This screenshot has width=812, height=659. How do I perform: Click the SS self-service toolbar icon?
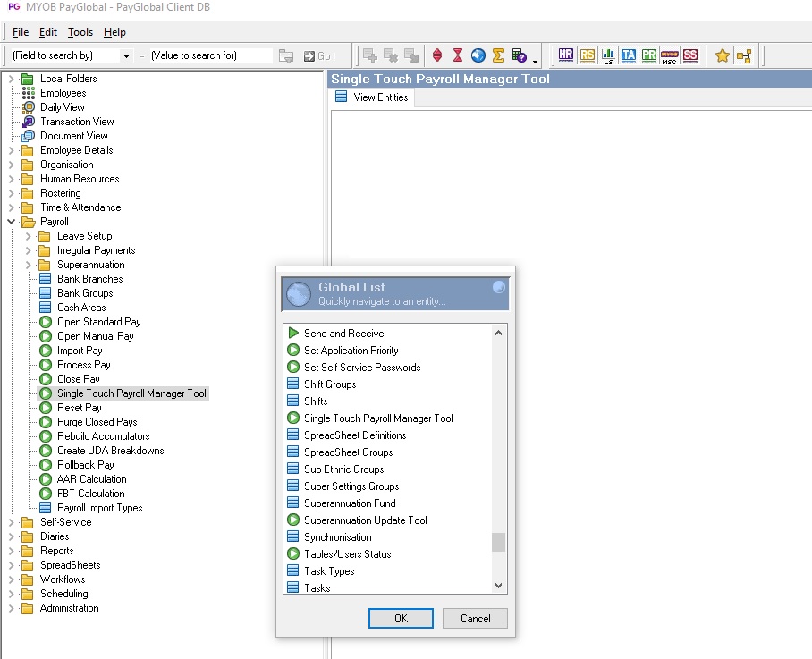(690, 55)
